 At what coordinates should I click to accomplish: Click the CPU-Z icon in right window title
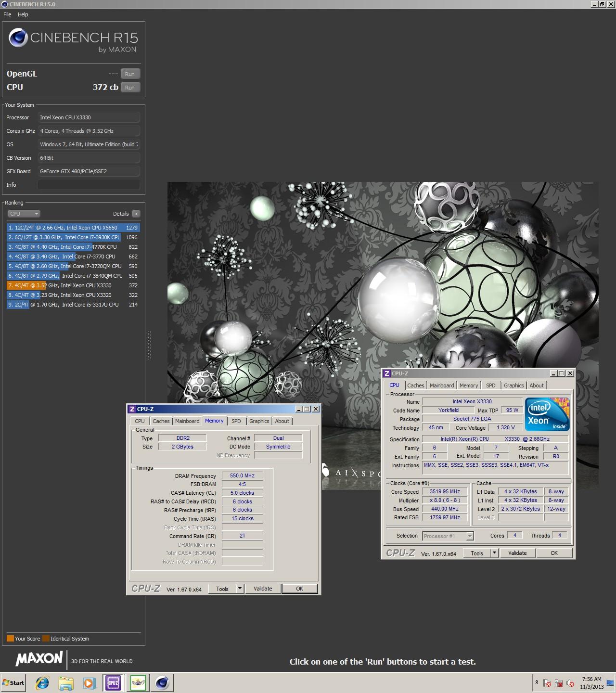click(386, 373)
